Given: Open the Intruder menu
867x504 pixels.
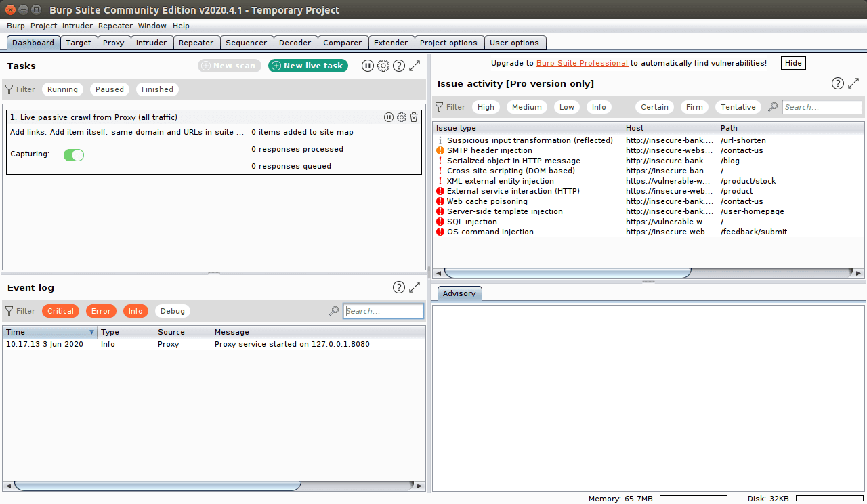Looking at the screenshot, I should click(x=77, y=25).
